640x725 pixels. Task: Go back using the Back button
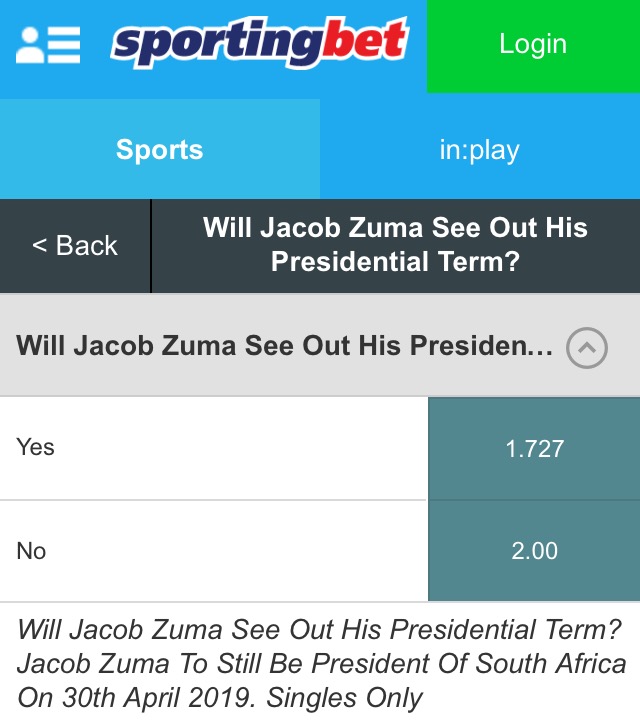pos(75,246)
